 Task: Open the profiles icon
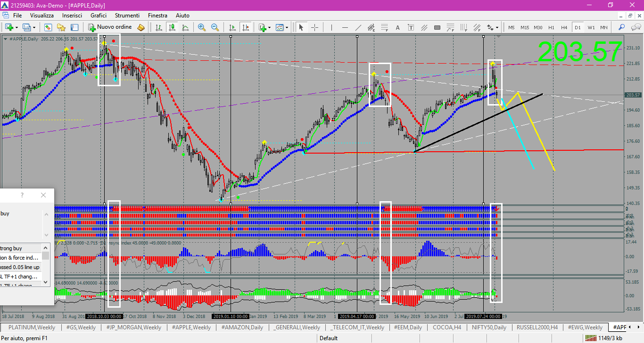tap(26, 27)
